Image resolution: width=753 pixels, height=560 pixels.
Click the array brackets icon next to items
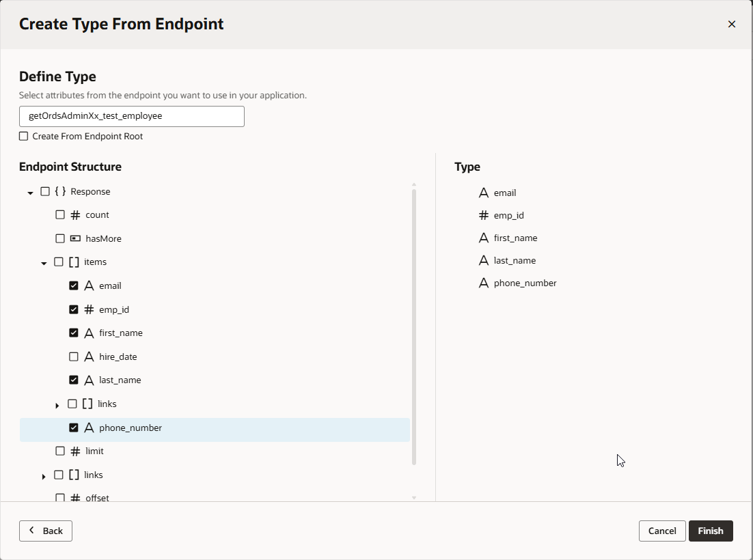coord(74,262)
